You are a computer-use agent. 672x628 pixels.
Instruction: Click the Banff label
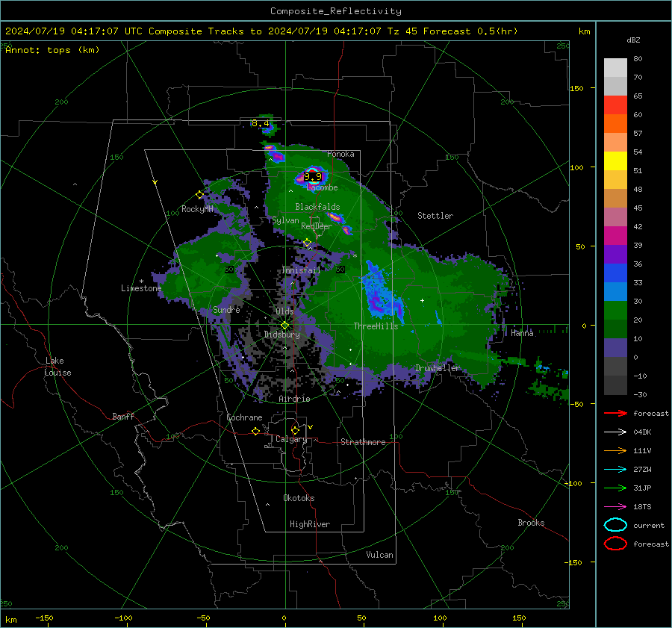tap(123, 416)
